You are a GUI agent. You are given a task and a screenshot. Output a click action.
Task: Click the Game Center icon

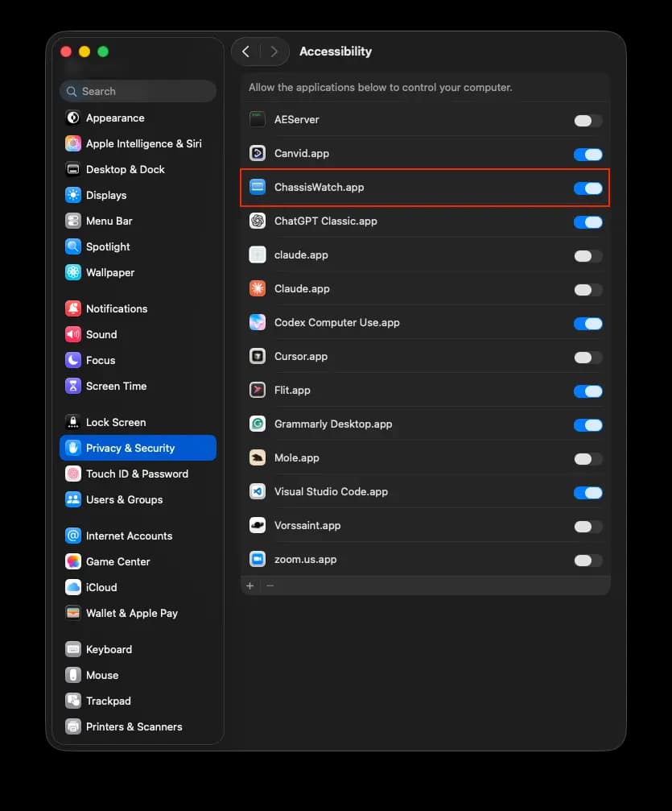pyautogui.click(x=73, y=561)
